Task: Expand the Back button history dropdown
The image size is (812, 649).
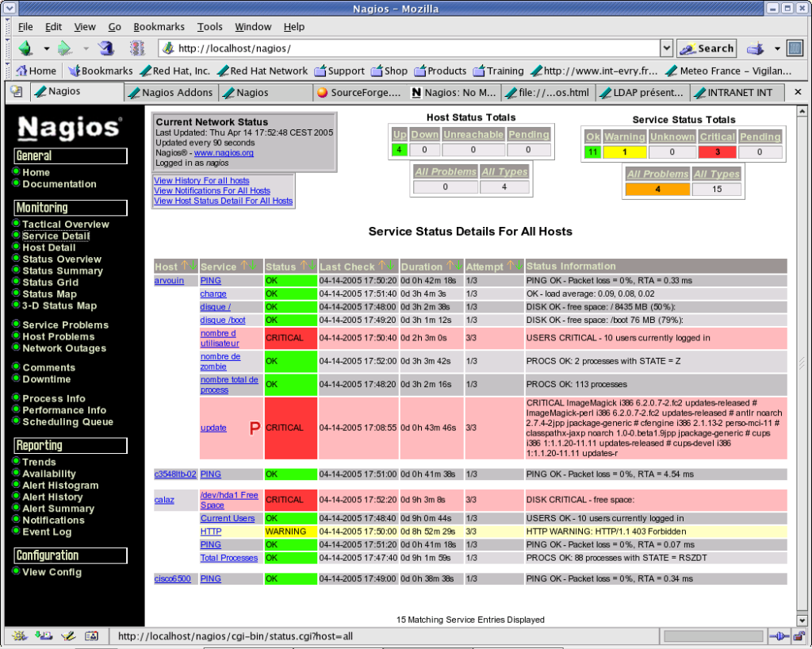Action: 46,48
